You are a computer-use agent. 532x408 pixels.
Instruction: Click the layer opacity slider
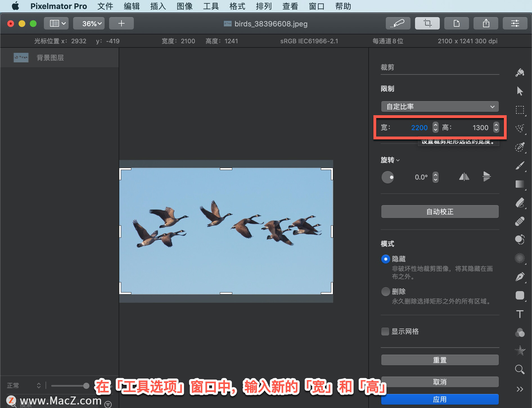pyautogui.click(x=70, y=386)
